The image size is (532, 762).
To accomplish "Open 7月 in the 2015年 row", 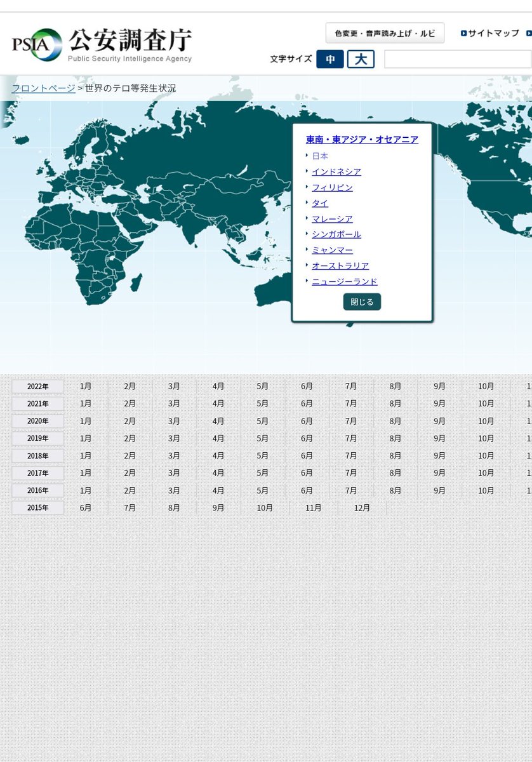I will tap(130, 508).
